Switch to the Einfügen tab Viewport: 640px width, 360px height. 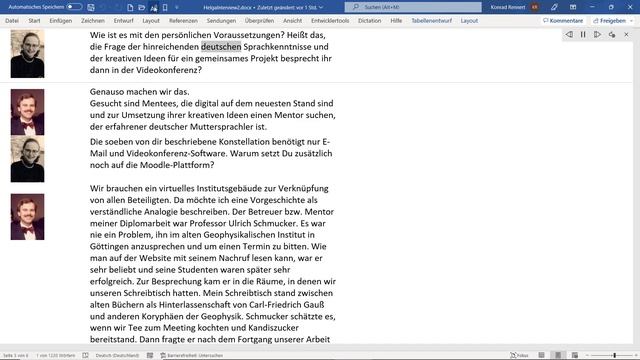pyautogui.click(x=60, y=20)
